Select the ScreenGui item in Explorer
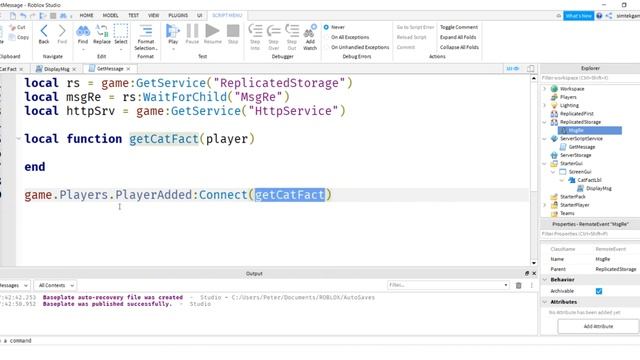This screenshot has height=360, width=640. pyautogui.click(x=580, y=172)
